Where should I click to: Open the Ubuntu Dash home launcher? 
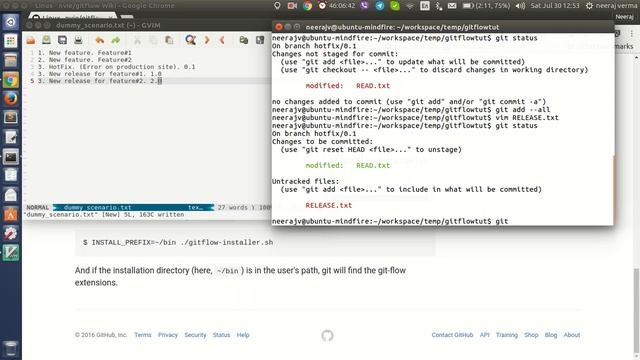pos(11,22)
